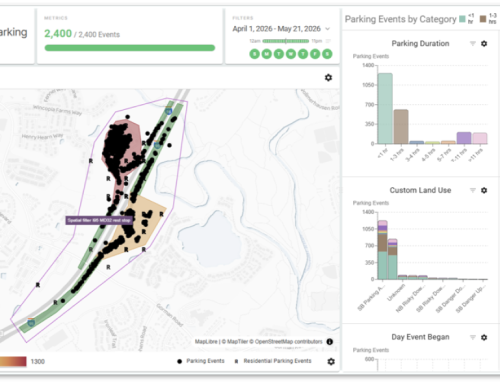Expand the date range dropdown chevron
The width and height of the screenshot is (500, 383).
(327, 29)
